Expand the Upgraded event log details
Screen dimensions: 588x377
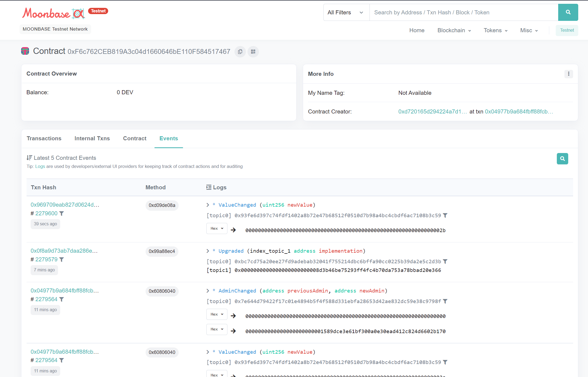click(x=208, y=251)
